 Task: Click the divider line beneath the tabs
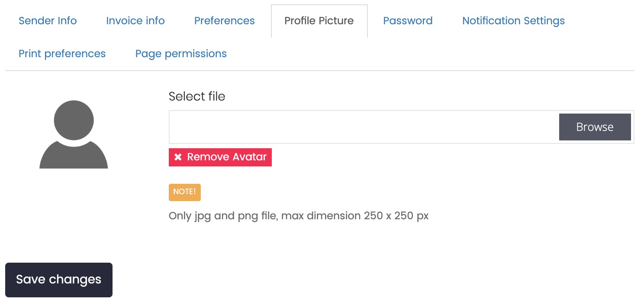(320, 71)
